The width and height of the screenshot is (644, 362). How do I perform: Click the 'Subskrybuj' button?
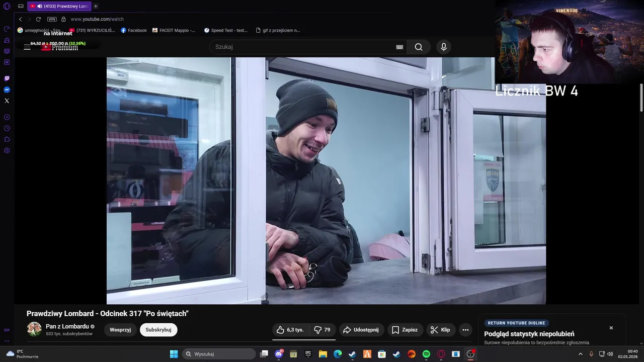158,330
